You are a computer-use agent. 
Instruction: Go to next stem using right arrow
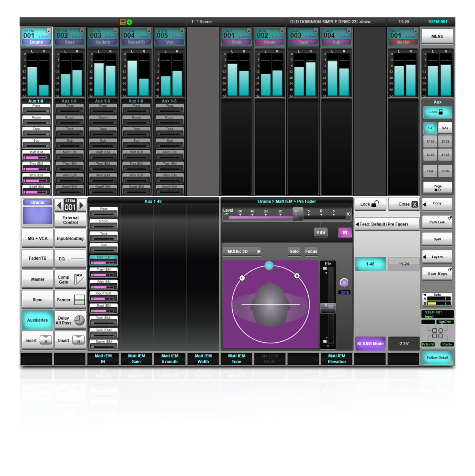82,205
